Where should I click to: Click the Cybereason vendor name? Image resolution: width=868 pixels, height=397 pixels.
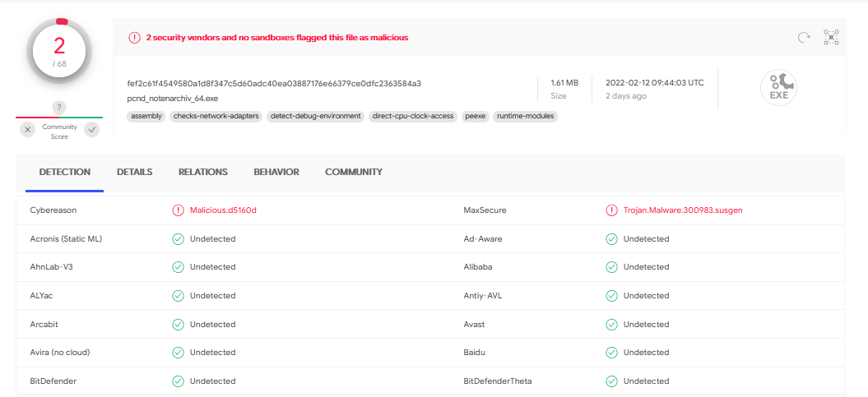click(53, 210)
